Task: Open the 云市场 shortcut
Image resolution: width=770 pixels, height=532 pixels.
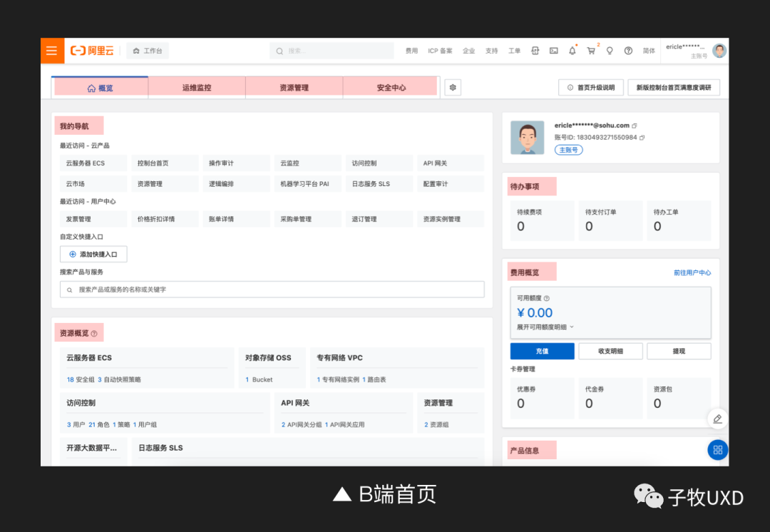Action: (93, 184)
